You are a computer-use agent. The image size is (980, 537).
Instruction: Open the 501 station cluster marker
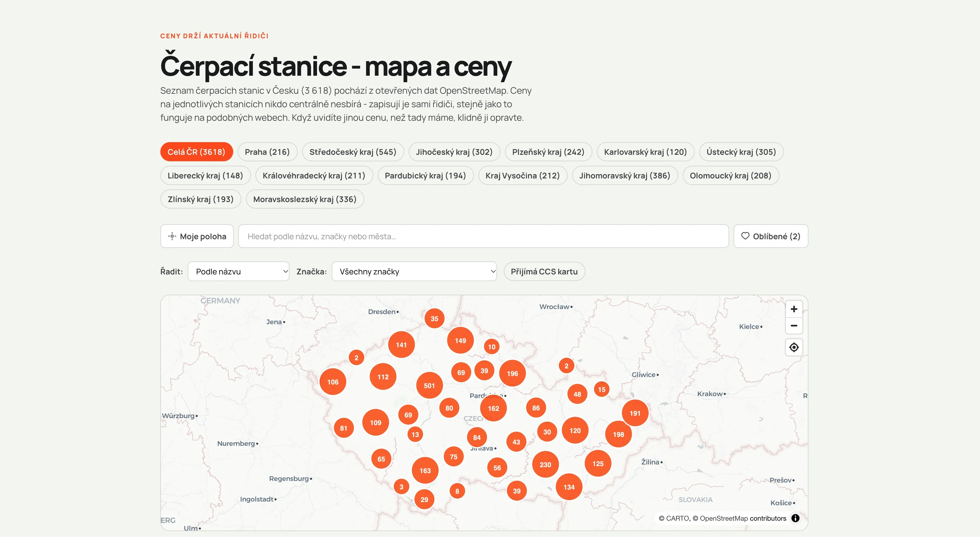coord(429,386)
